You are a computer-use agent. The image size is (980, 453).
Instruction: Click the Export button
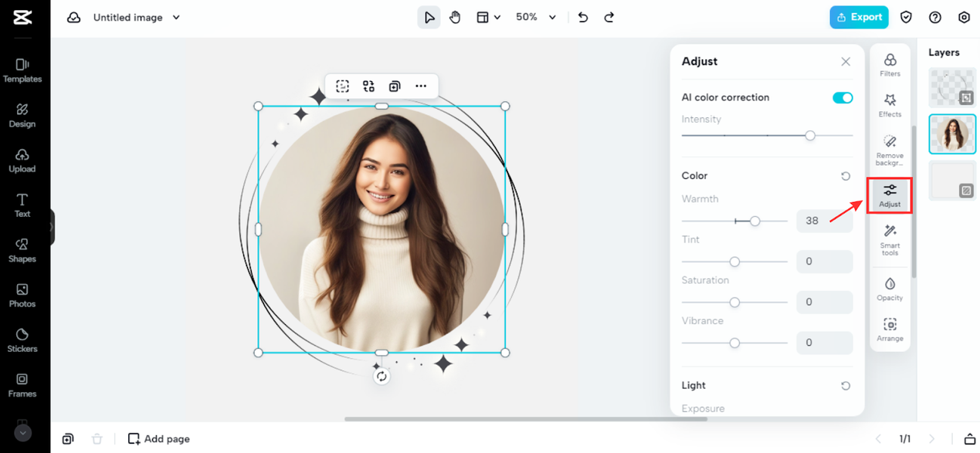(x=859, y=17)
